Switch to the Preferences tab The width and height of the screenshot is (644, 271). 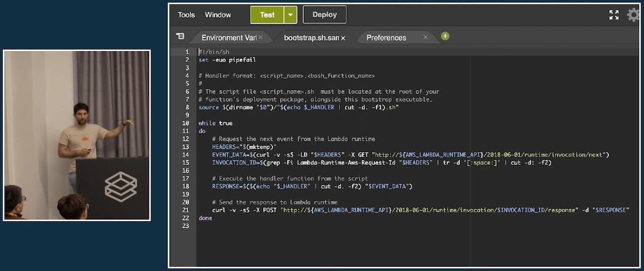[386, 38]
